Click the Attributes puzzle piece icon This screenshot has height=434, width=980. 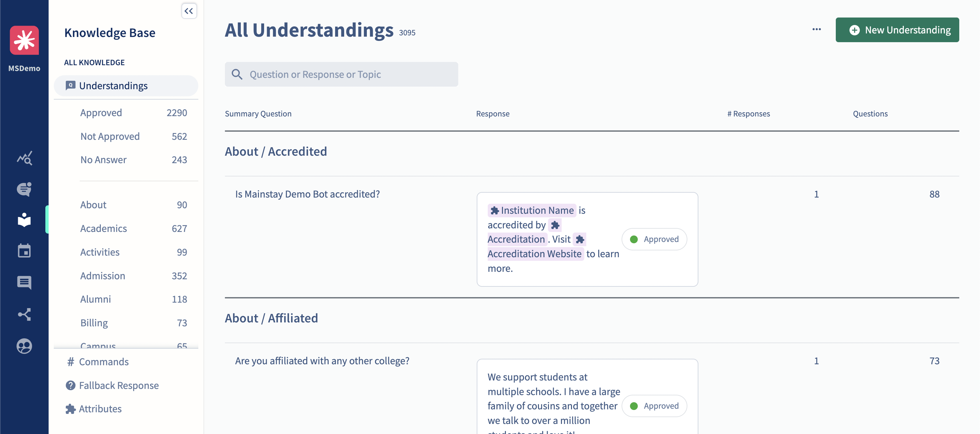coord(70,409)
